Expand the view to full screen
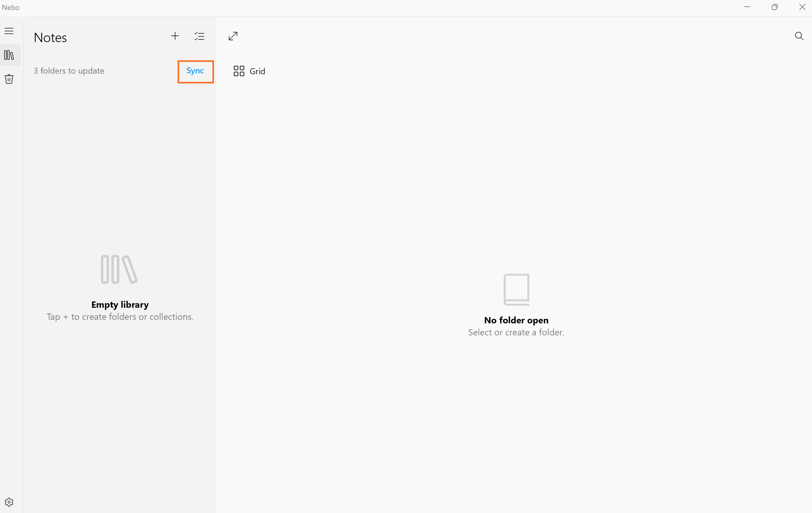Image resolution: width=812 pixels, height=513 pixels. pos(233,36)
